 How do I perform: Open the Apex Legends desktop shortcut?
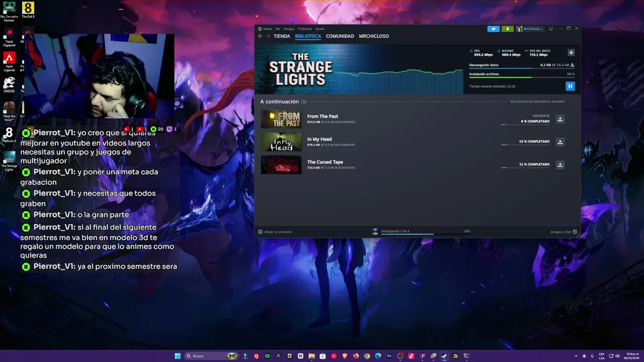pos(9,62)
